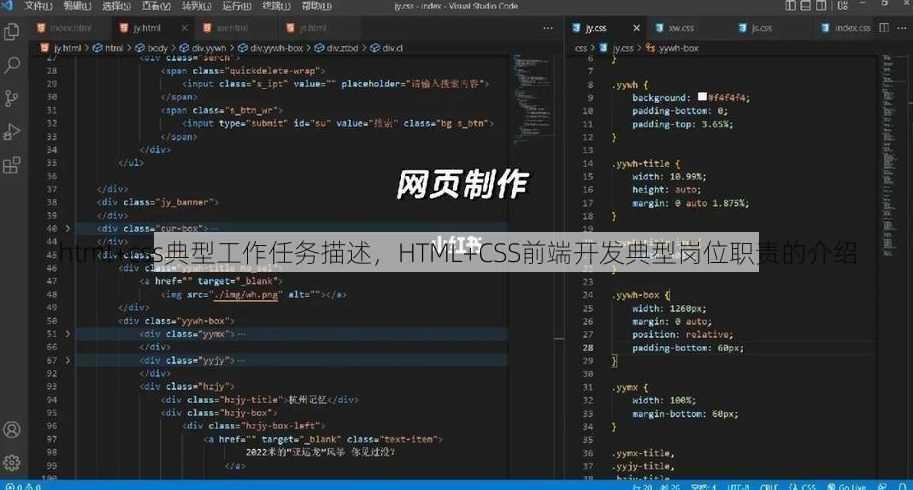Expand folded yymx div at line 51
This screenshot has height=490, width=913.
pyautogui.click(x=68, y=334)
